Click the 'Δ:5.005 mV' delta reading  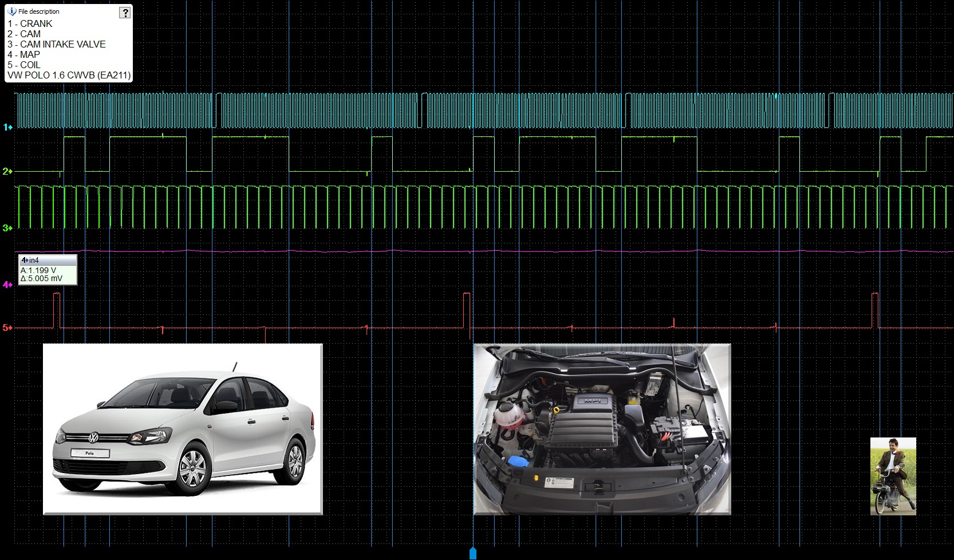[41, 279]
